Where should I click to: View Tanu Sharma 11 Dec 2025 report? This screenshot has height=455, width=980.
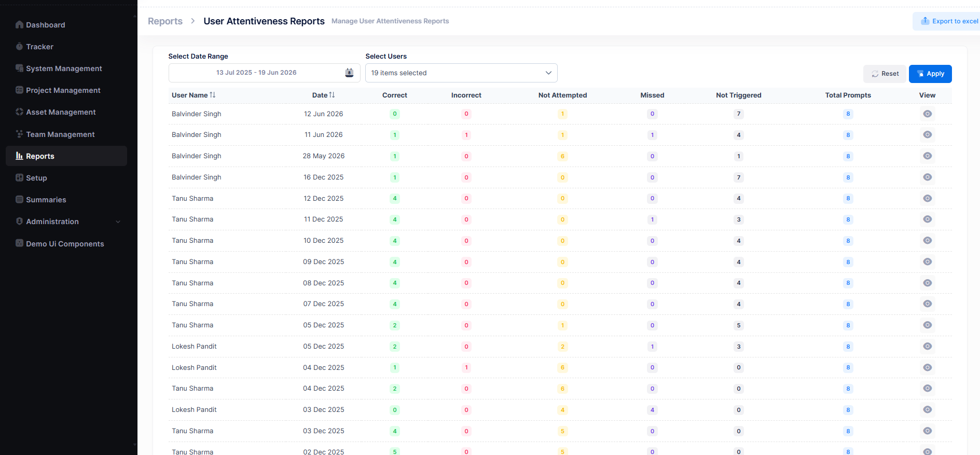pos(928,219)
